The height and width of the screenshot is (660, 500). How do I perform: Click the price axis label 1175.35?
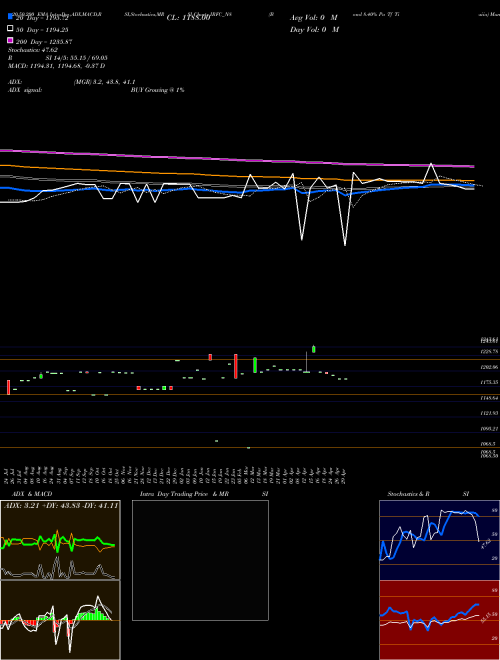click(x=489, y=382)
